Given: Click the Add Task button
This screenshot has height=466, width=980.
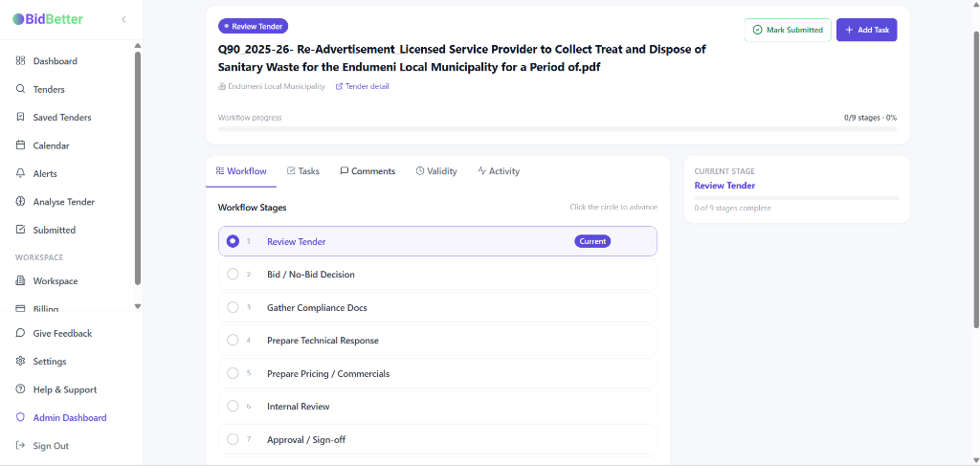Looking at the screenshot, I should pyautogui.click(x=866, y=30).
